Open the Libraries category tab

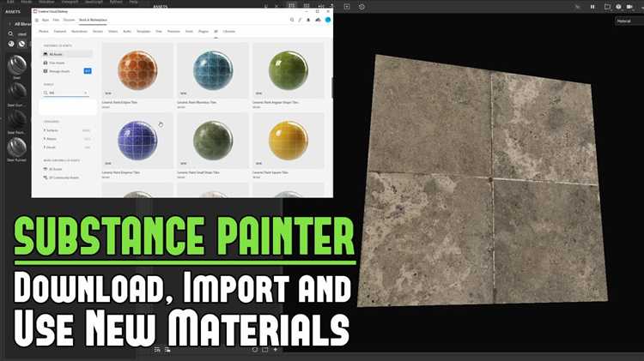point(228,31)
